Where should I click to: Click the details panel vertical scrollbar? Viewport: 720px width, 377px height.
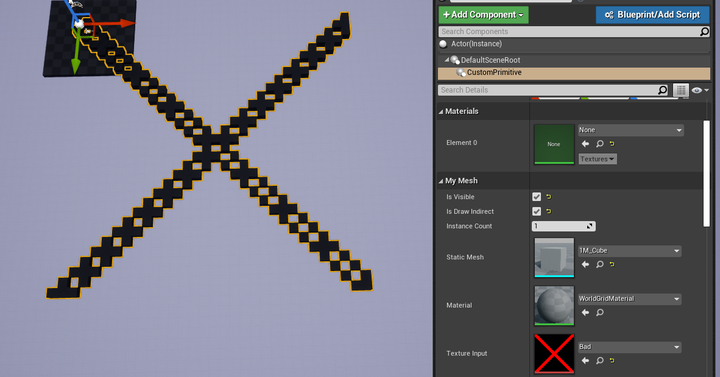pos(707,174)
